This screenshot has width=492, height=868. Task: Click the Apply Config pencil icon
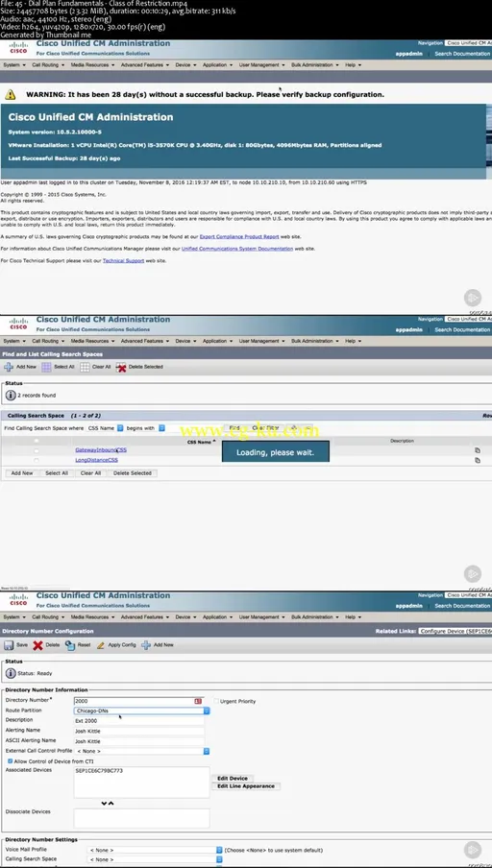[x=100, y=645]
